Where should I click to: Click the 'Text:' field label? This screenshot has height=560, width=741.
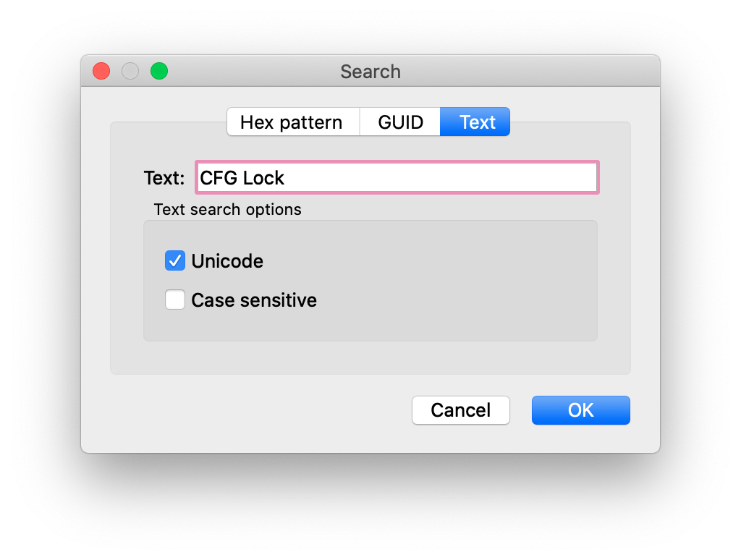pos(164,178)
